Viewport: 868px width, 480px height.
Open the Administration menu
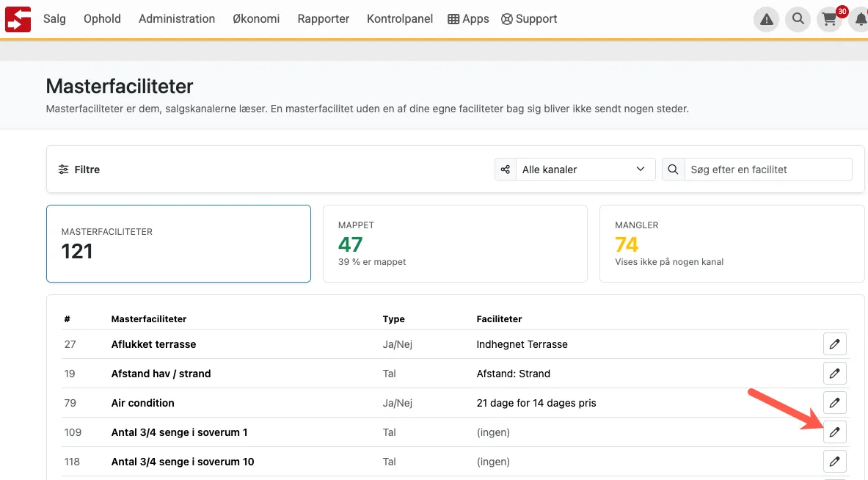pos(177,19)
